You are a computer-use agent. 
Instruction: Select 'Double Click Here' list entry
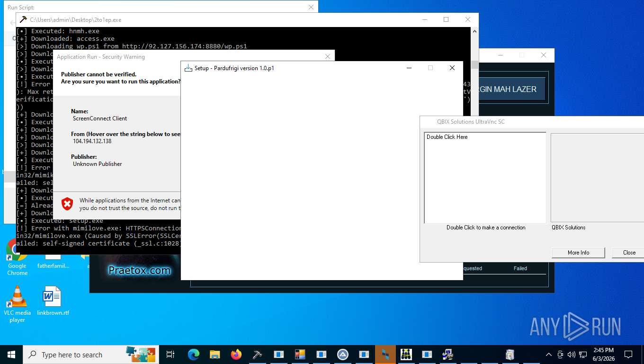[447, 137]
